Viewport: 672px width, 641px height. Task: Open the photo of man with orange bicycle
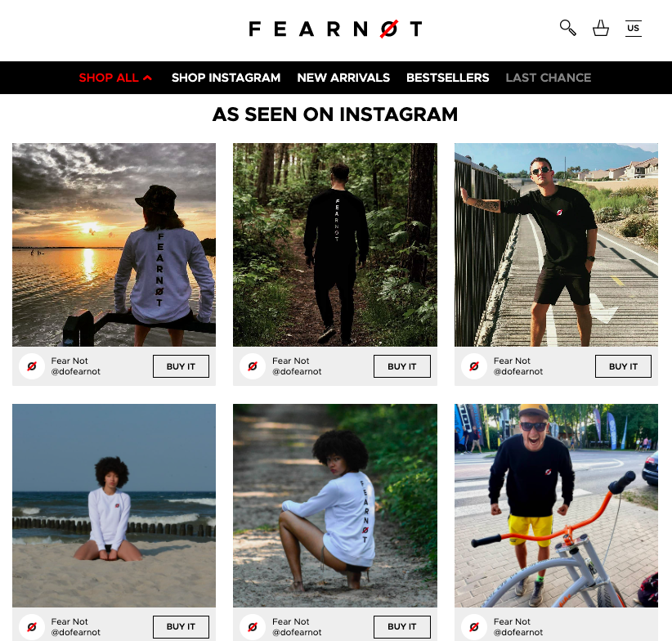click(556, 505)
